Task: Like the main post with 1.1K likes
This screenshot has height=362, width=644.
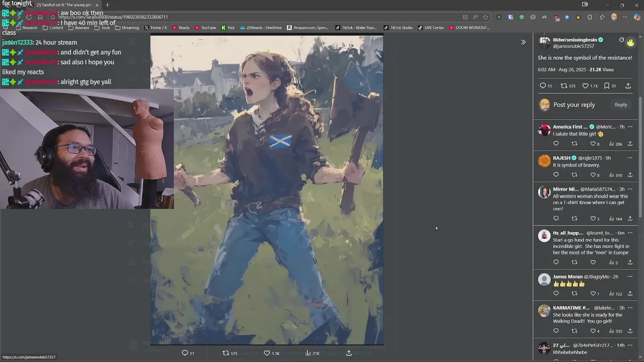Action: tap(590, 86)
